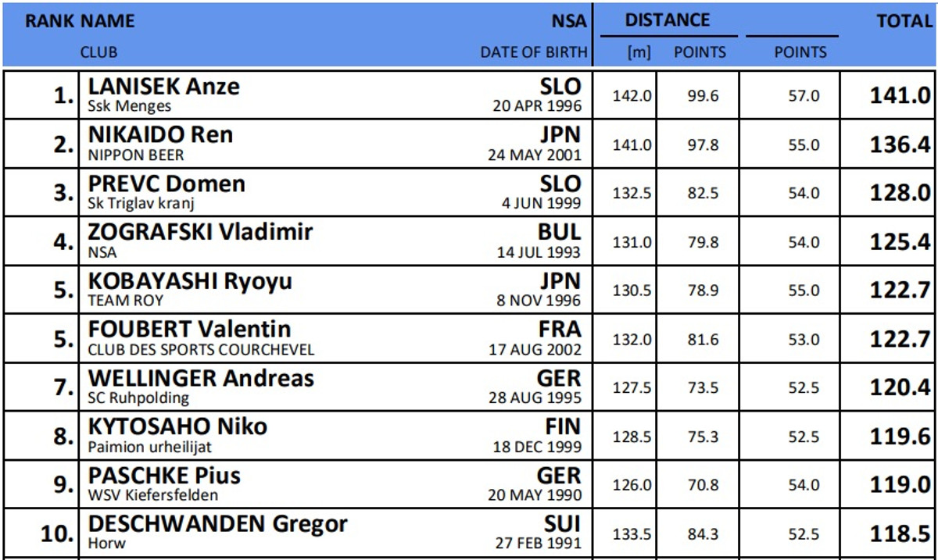
Task: Click on KYTOSAHO Niko's name
Action: tap(177, 426)
